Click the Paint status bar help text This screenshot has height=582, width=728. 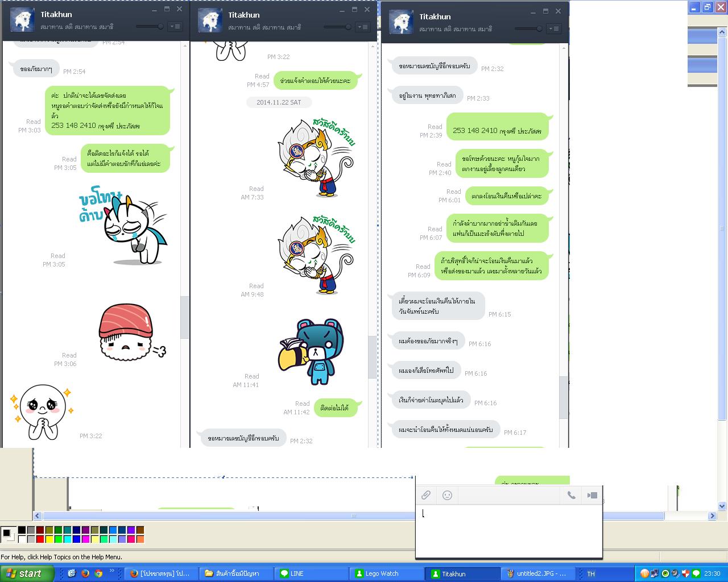[x=61, y=557]
